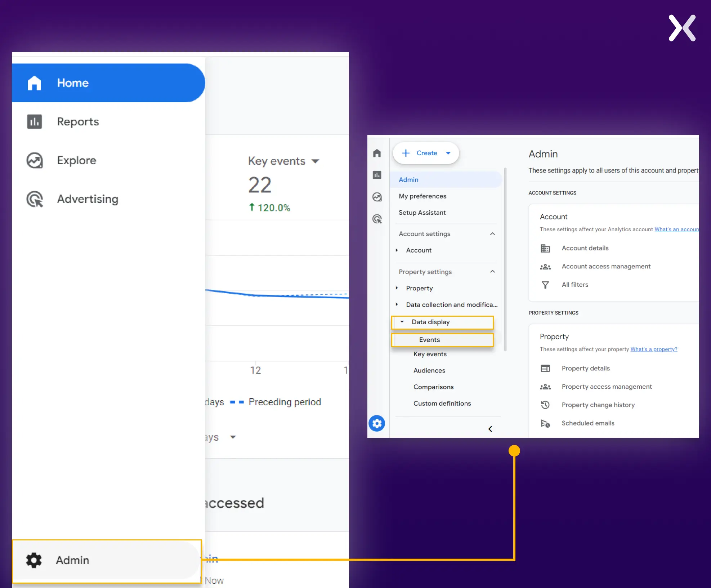Click the small Advertising icon in Admin panel rail
The height and width of the screenshot is (588, 711).
(377, 219)
